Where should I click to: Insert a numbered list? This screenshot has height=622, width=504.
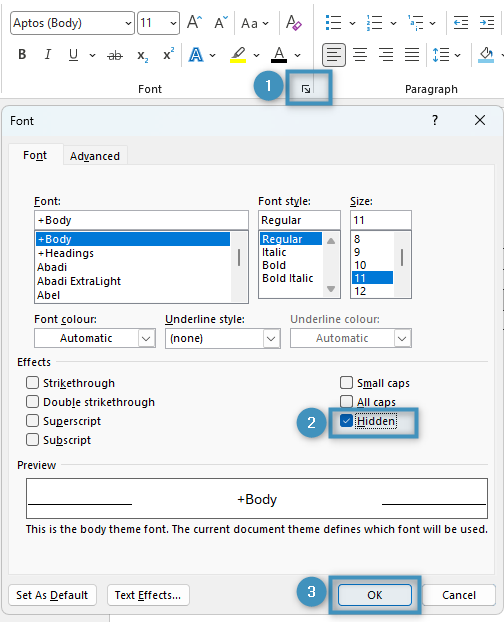[x=374, y=23]
